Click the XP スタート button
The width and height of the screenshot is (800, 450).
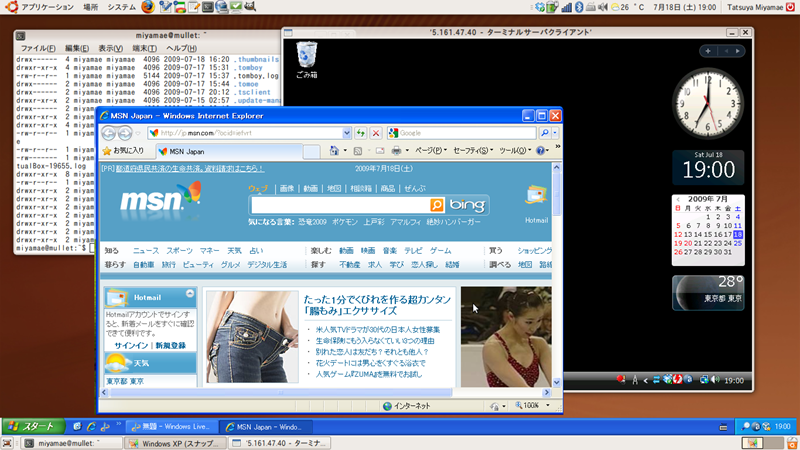[33, 427]
